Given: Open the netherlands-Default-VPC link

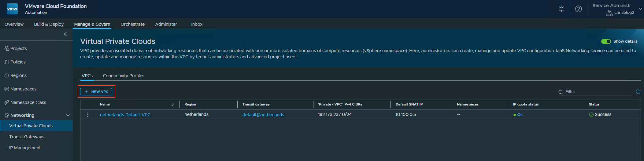Looking at the screenshot, I should [125, 115].
